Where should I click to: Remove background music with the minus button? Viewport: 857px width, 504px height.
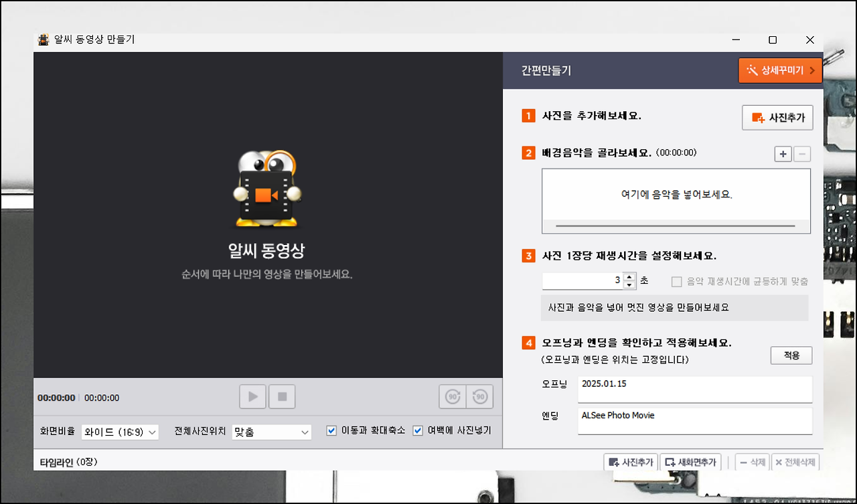pyautogui.click(x=802, y=154)
